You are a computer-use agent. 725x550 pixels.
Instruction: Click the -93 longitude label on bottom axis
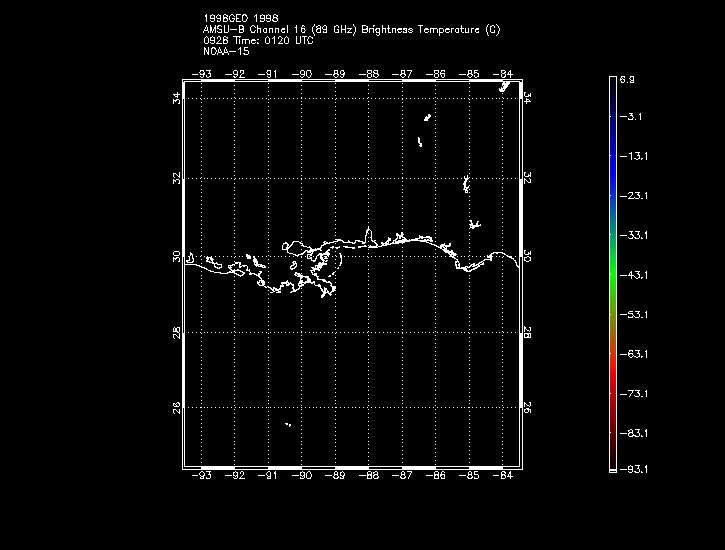pos(203,476)
